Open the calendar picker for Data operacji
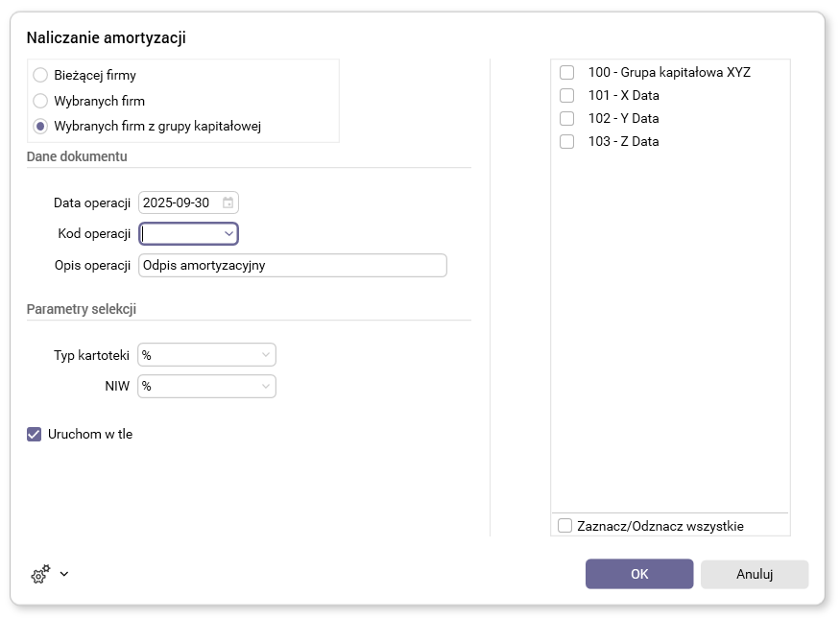The image size is (840, 619). point(228,202)
